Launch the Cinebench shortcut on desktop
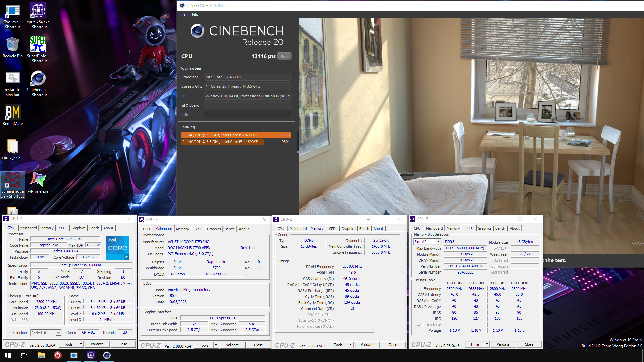 [x=38, y=84]
